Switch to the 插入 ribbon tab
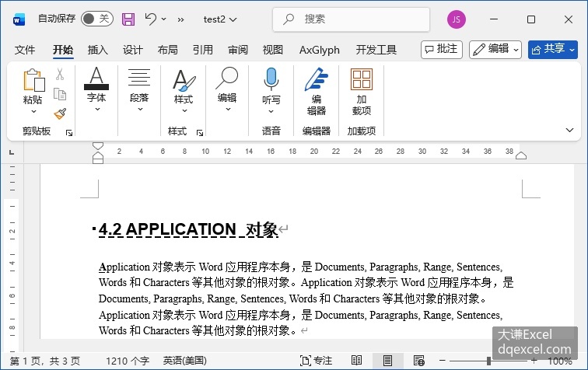 tap(97, 50)
